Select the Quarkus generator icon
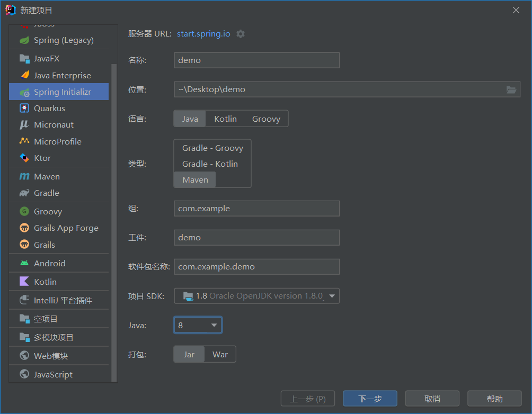 (x=24, y=108)
